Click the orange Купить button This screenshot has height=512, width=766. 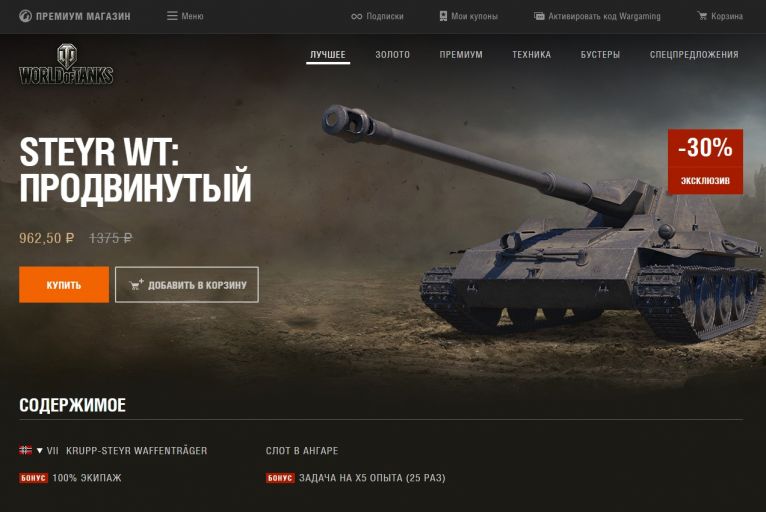pyautogui.click(x=64, y=285)
